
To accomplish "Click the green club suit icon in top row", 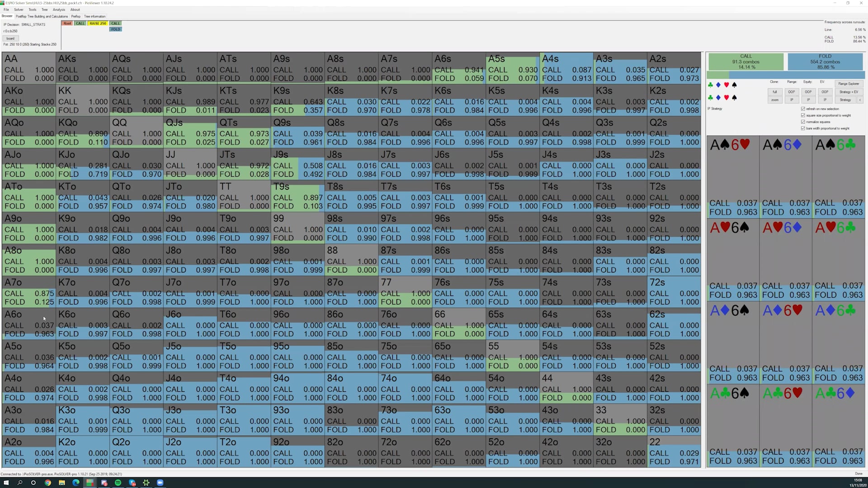I will 710,85.
